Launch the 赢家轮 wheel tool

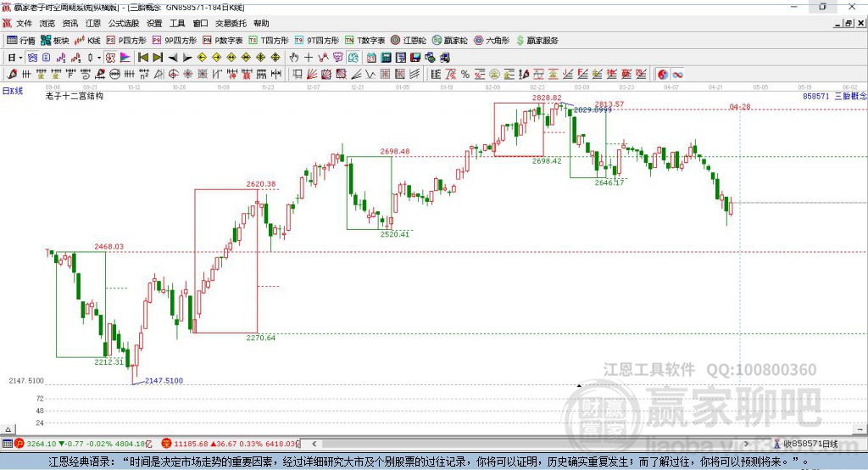tap(450, 41)
